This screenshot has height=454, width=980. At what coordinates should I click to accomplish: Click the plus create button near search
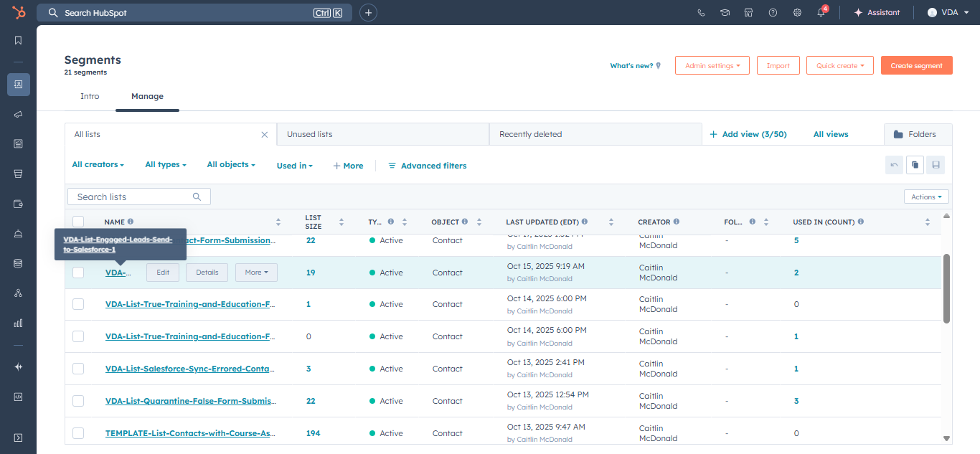(x=368, y=12)
